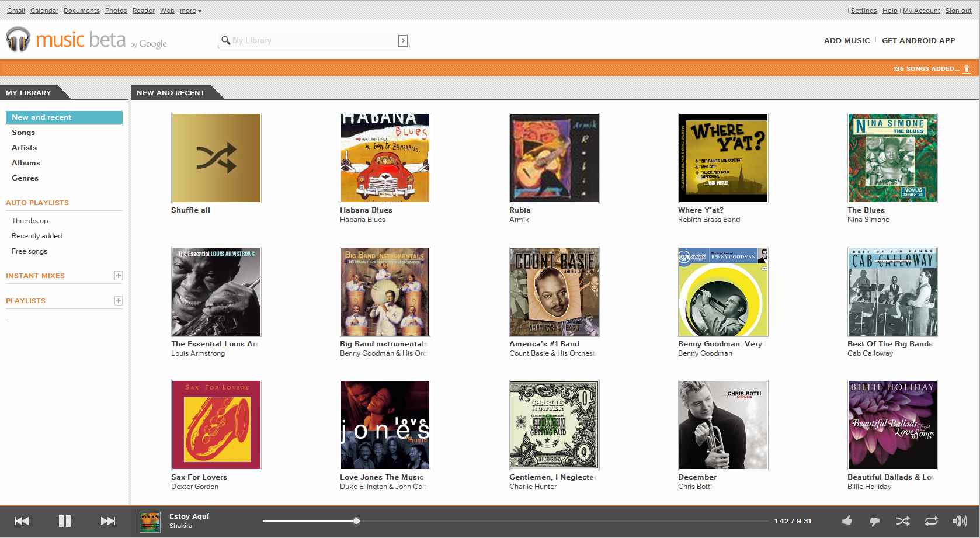
Task: Skip to the previous track
Action: point(22,521)
